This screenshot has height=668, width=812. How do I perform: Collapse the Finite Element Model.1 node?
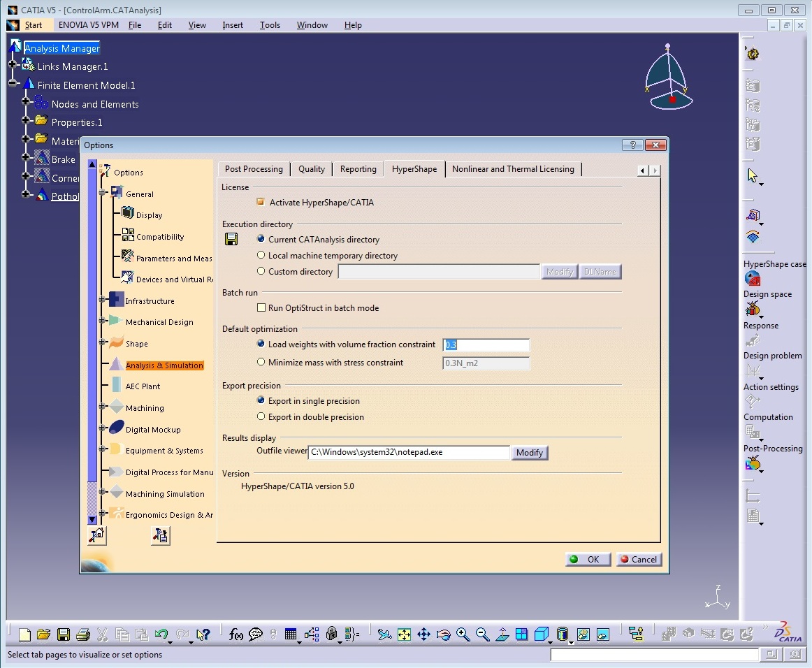point(13,83)
